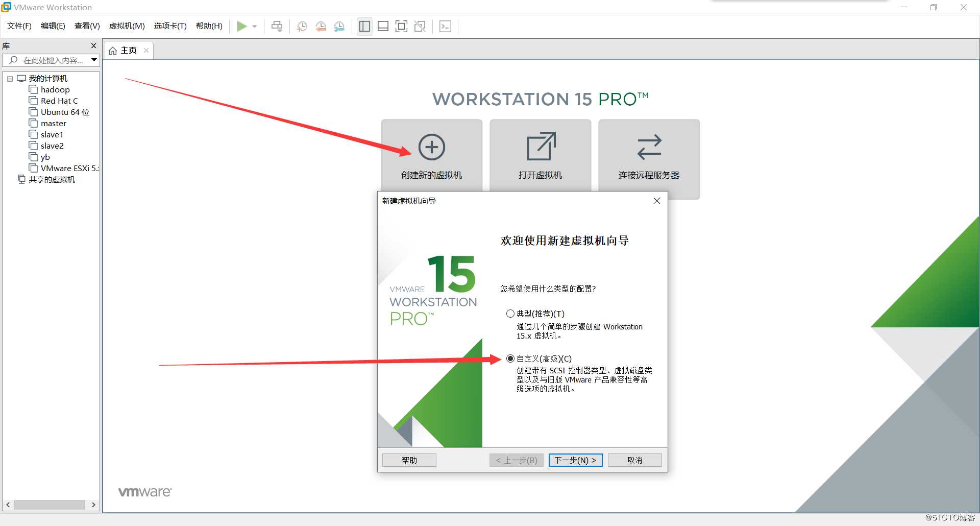Select the VMware ESXi 5 virtual machine
This screenshot has width=980, height=526.
pos(69,168)
